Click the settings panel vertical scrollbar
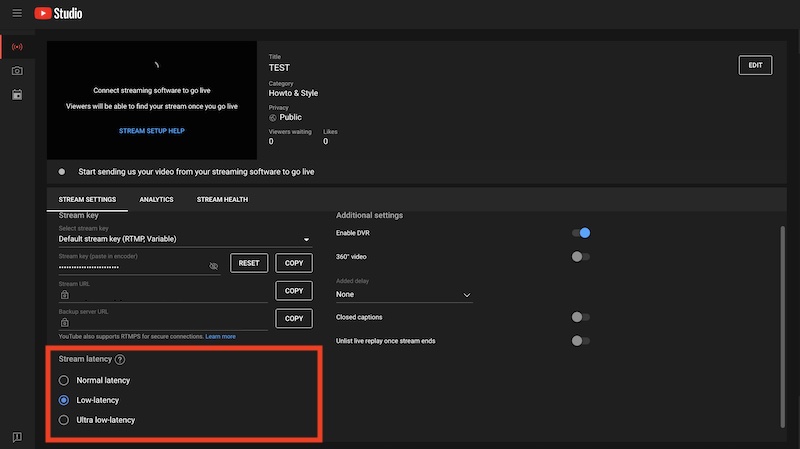 pyautogui.click(x=783, y=327)
